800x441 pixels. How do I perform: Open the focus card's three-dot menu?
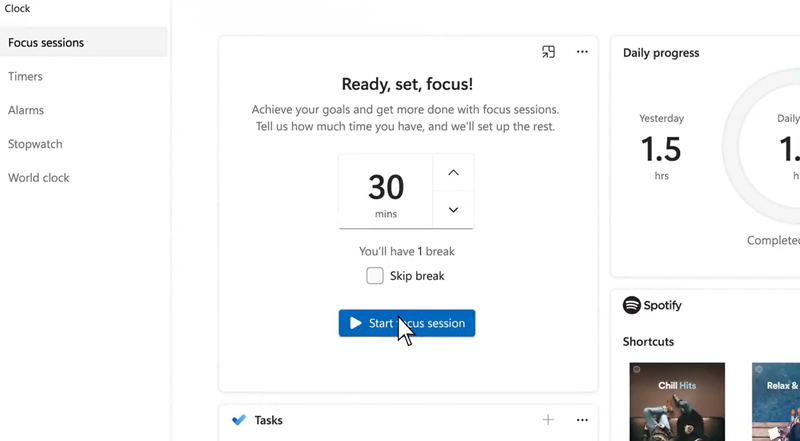click(582, 52)
